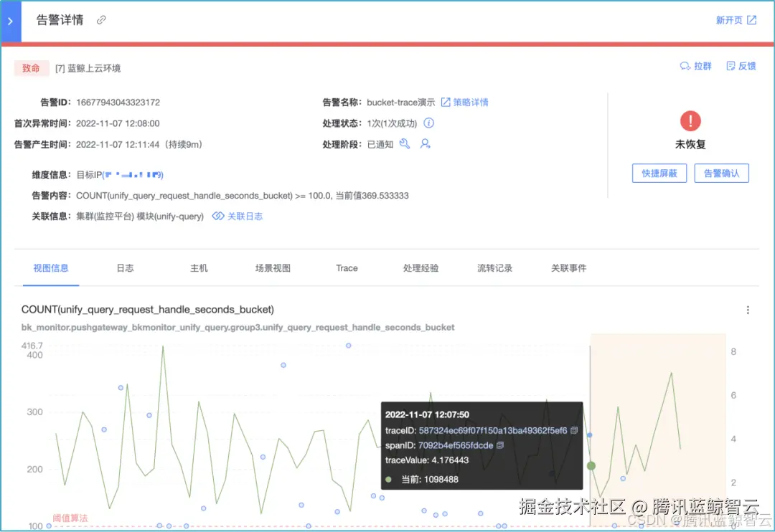775x532 pixels.
Task: Open the 关联事件 tab
Action: 568,268
